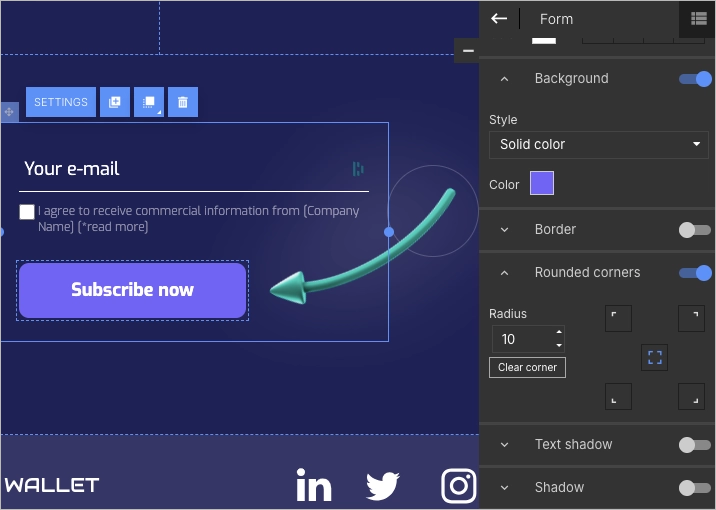Click the trash delete icon in toolbar
The image size is (716, 510).
coord(183,102)
